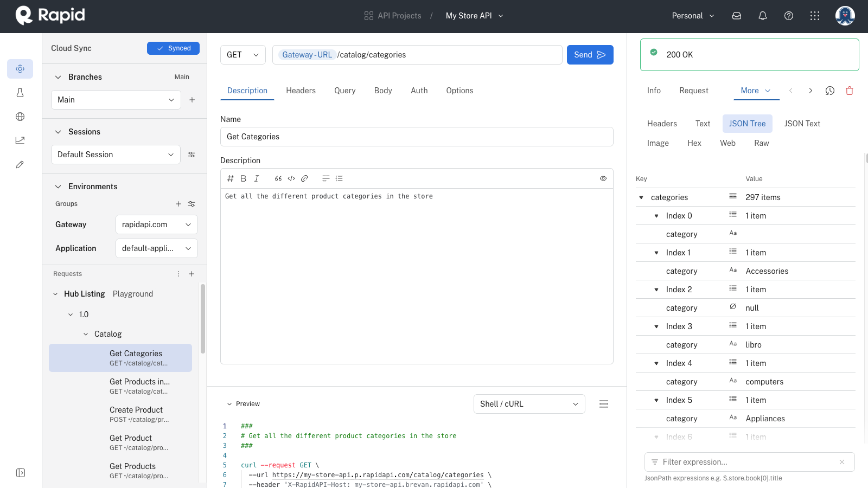Collapse the Catalog folder

tap(86, 334)
